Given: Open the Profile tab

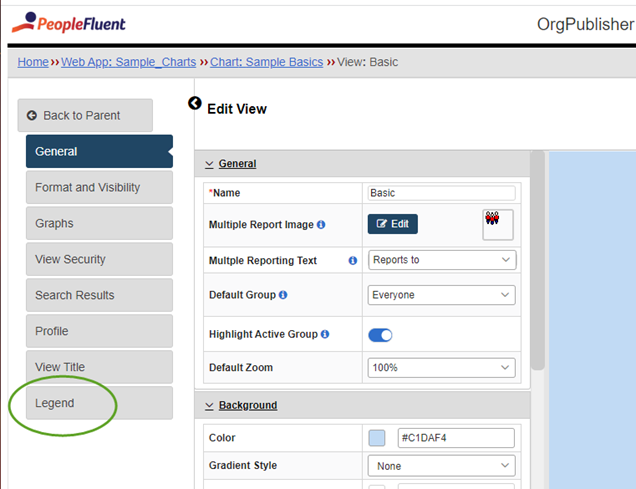Looking at the screenshot, I should [99, 331].
